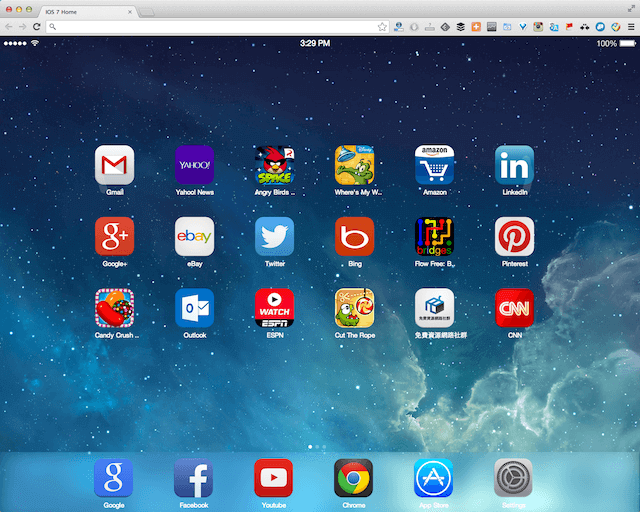The image size is (640, 512).
Task: Launch Youtube from the dock
Action: [273, 478]
